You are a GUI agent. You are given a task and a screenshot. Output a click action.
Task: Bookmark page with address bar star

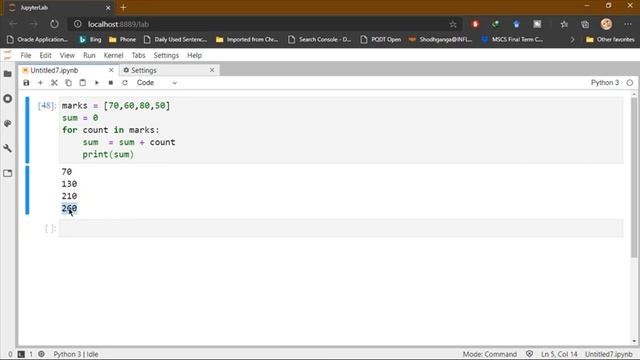click(453, 24)
